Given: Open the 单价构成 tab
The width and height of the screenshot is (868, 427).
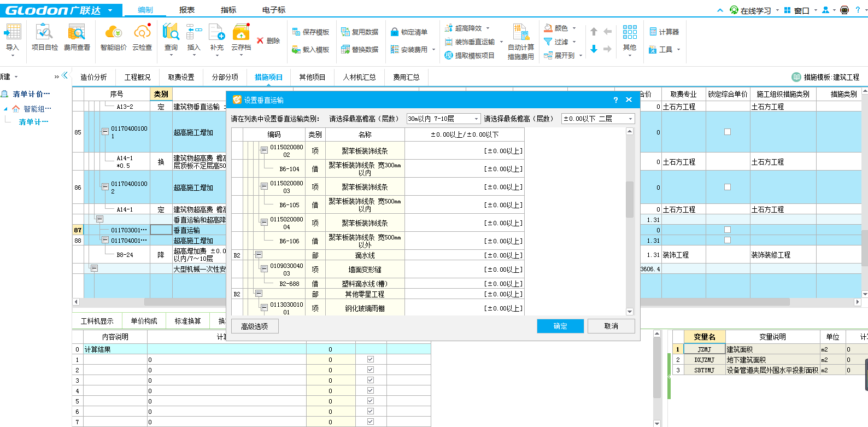Looking at the screenshot, I should [144, 321].
